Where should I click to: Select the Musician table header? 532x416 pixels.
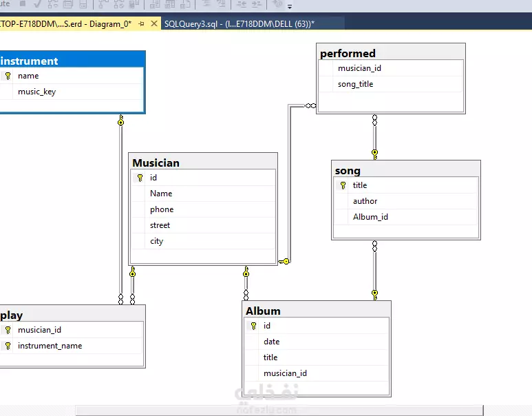click(x=203, y=163)
